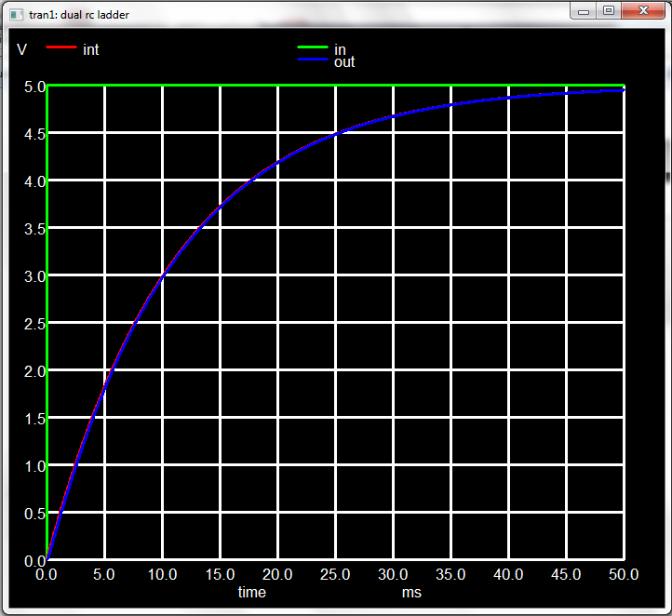The image size is (672, 616).
Task: Click the 35.0 tick on the time axis
Action: [x=450, y=574]
